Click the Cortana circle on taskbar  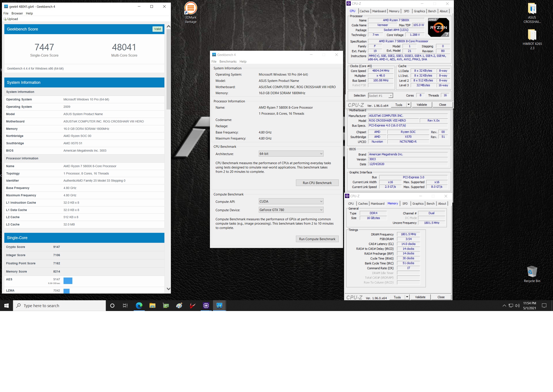tap(112, 306)
